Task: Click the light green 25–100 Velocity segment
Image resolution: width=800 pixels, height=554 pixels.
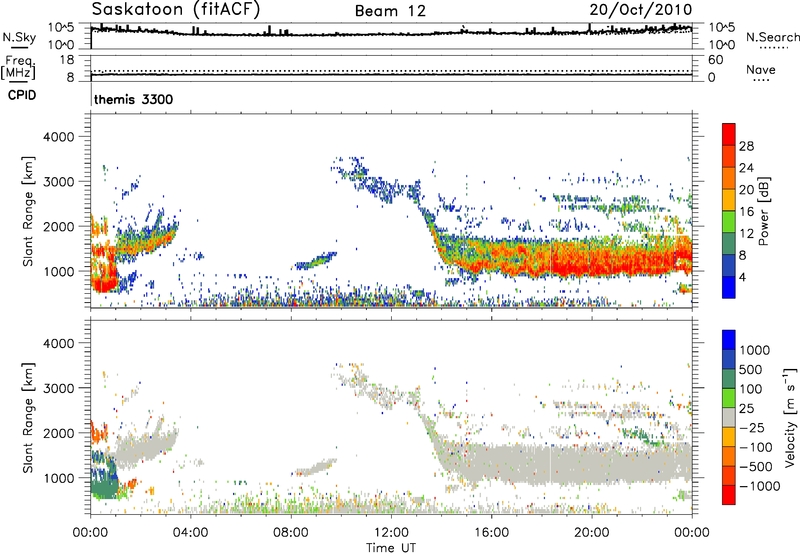Action: coord(729,398)
